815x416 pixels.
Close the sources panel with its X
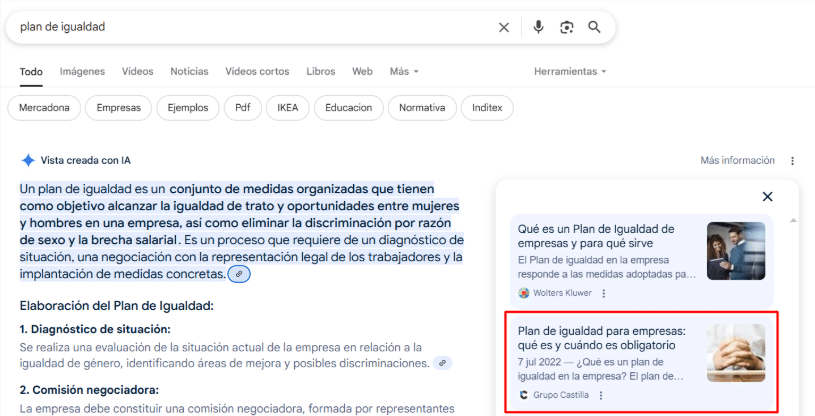point(767,197)
